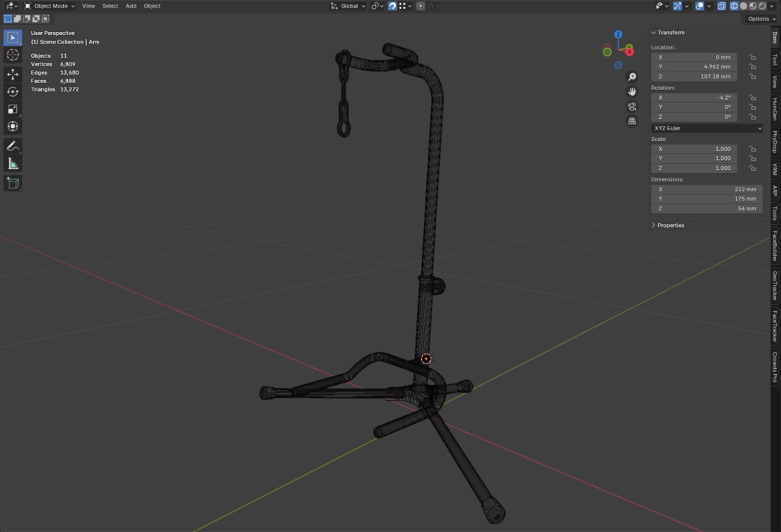Click the Location X field
The width and height of the screenshot is (781, 532).
pos(694,57)
